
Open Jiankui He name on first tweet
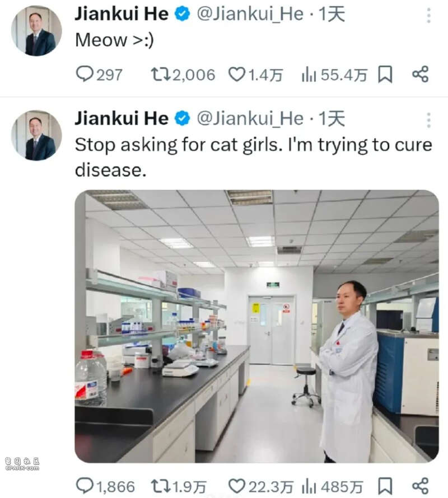(122, 15)
